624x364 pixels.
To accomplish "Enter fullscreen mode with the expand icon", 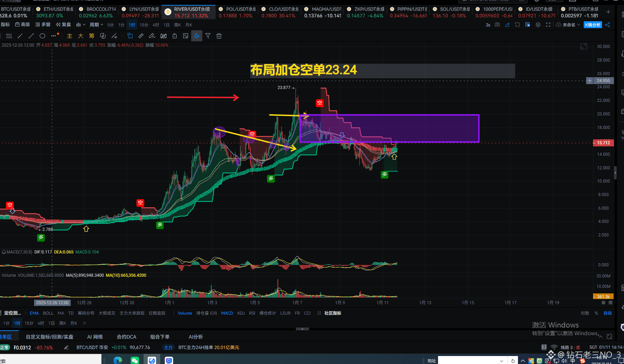I will pos(549,25).
